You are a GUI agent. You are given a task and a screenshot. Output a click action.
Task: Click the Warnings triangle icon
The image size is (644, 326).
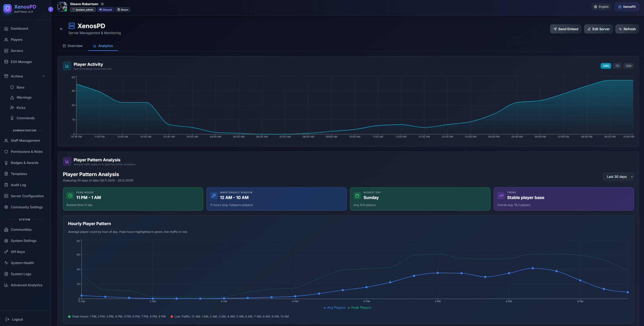[x=12, y=98]
